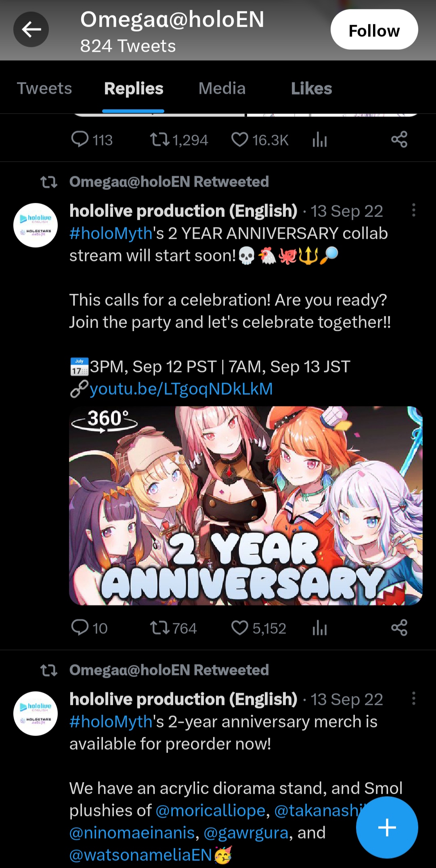Open the Likes tab
The width and height of the screenshot is (436, 868).
[311, 88]
